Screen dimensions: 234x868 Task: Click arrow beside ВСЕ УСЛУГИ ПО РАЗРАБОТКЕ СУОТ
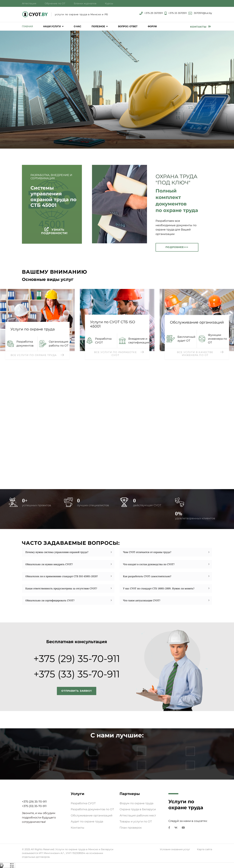point(142,352)
